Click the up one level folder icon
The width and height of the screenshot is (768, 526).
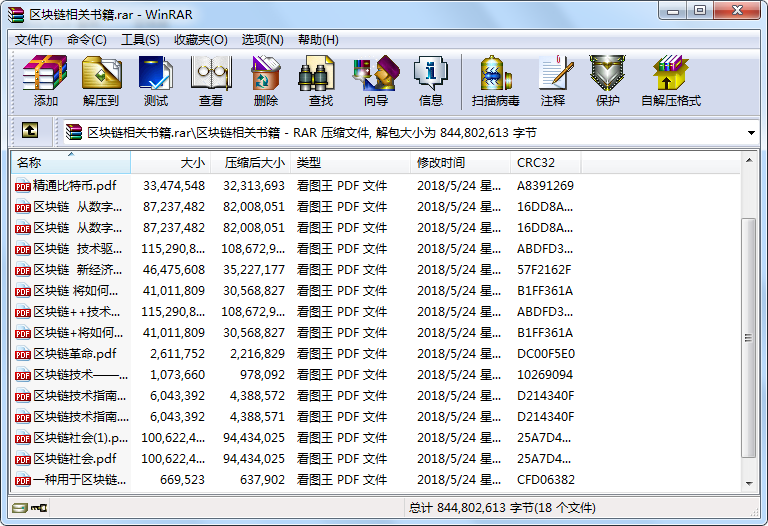[x=30, y=131]
